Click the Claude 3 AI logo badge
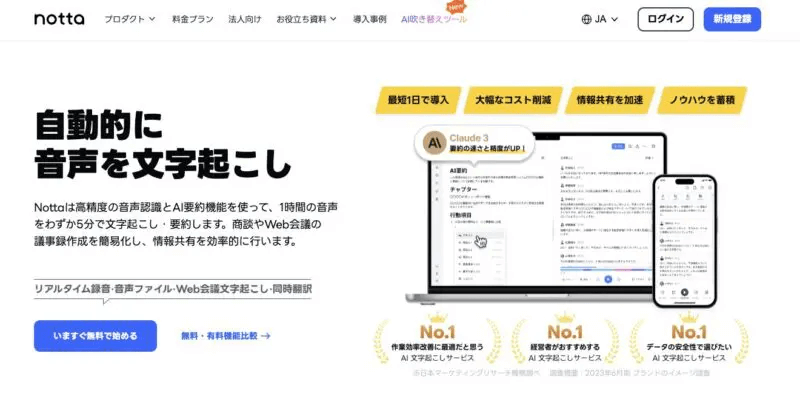 click(x=433, y=143)
